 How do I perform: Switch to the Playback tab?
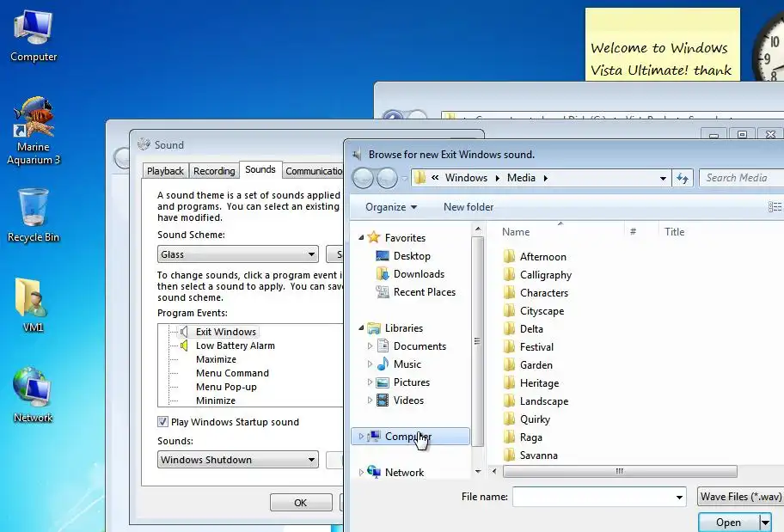pos(166,171)
